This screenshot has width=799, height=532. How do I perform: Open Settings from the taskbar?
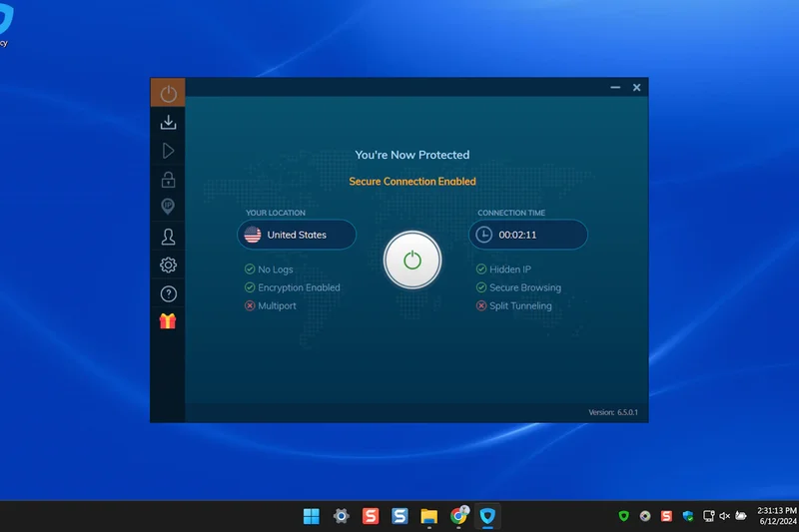pyautogui.click(x=341, y=516)
